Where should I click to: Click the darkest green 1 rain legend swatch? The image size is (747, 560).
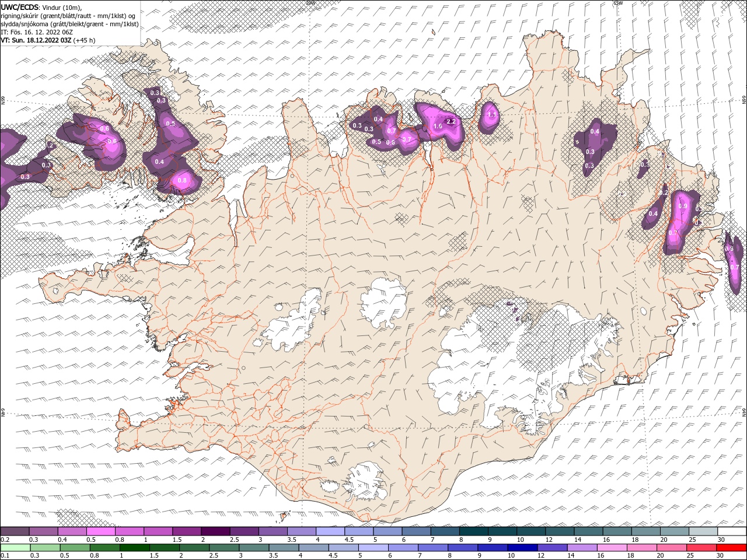click(134, 548)
